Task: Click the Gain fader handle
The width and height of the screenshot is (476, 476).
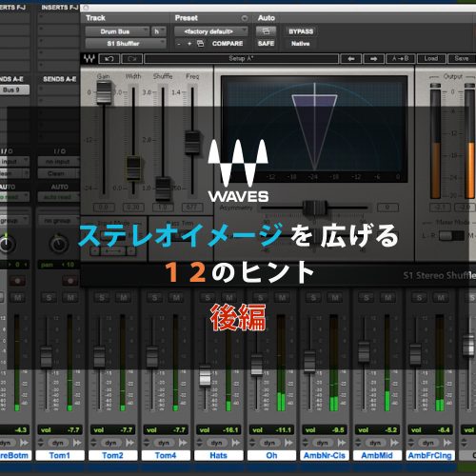Action: 104,92
